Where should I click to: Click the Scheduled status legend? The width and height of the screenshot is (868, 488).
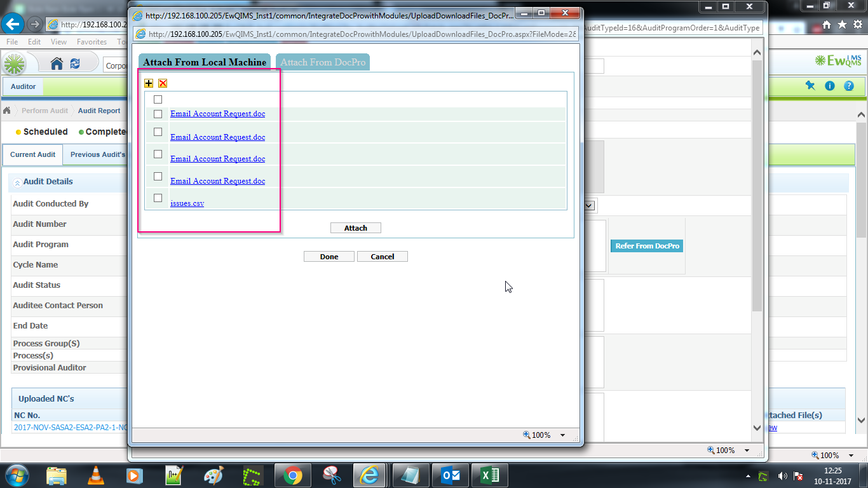(41, 132)
